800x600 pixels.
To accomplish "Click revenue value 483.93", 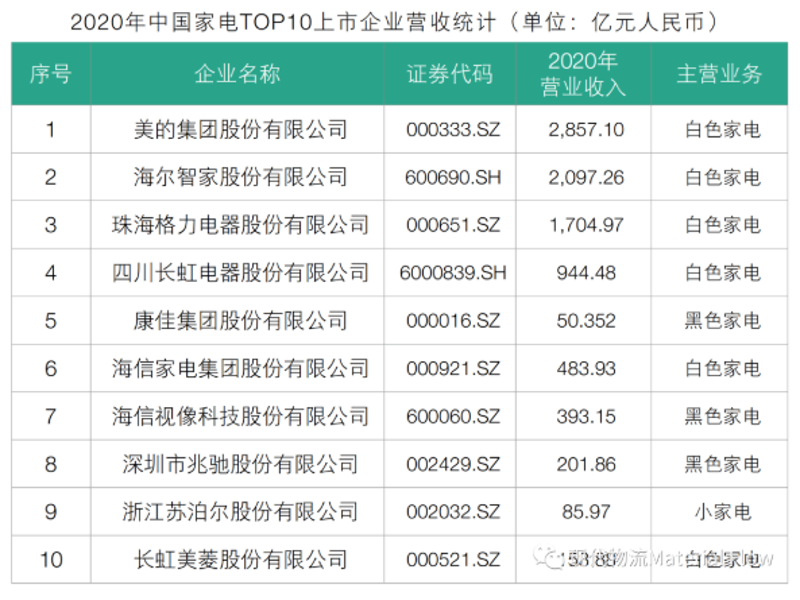I will [586, 368].
